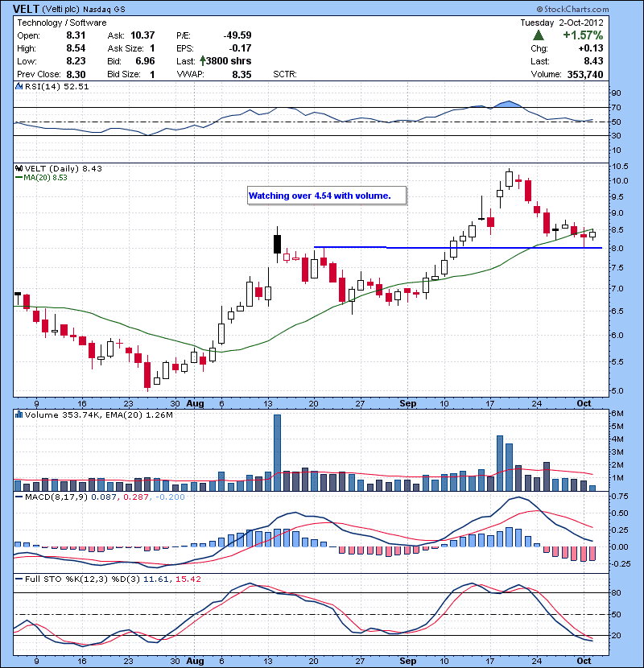Click the High value 8.54
Image resolution: width=644 pixels, height=668 pixels.
pos(76,48)
